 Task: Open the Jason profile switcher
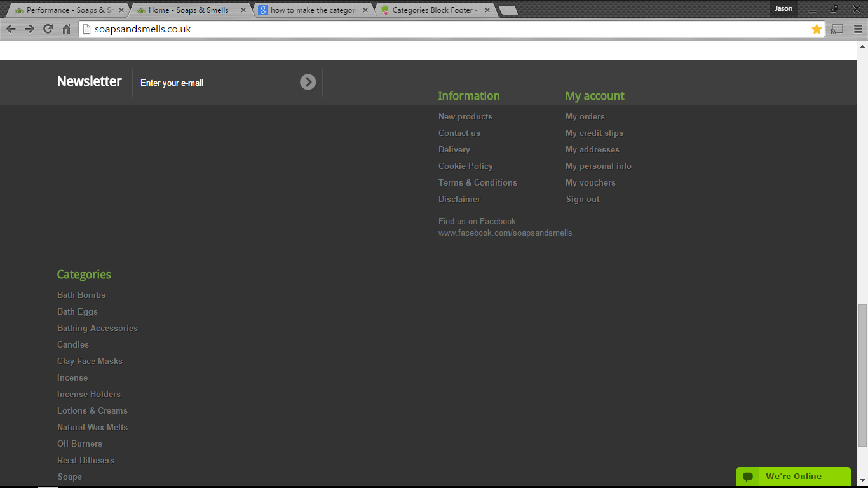(x=783, y=8)
